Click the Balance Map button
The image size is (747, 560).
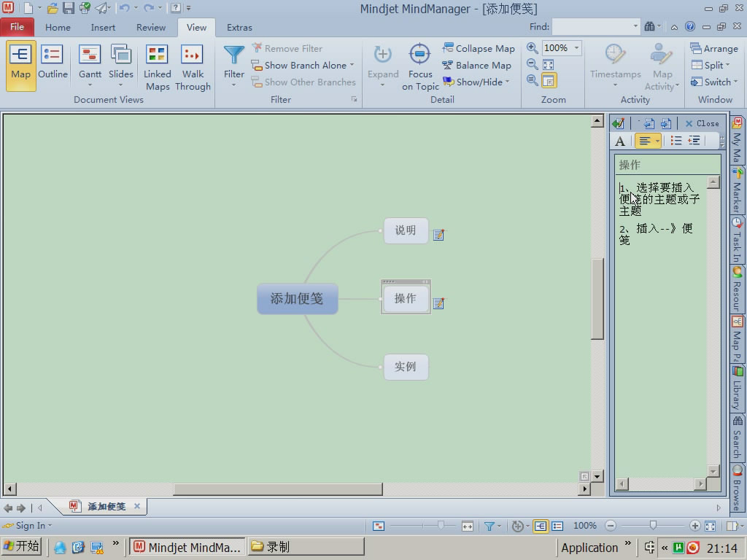point(476,65)
